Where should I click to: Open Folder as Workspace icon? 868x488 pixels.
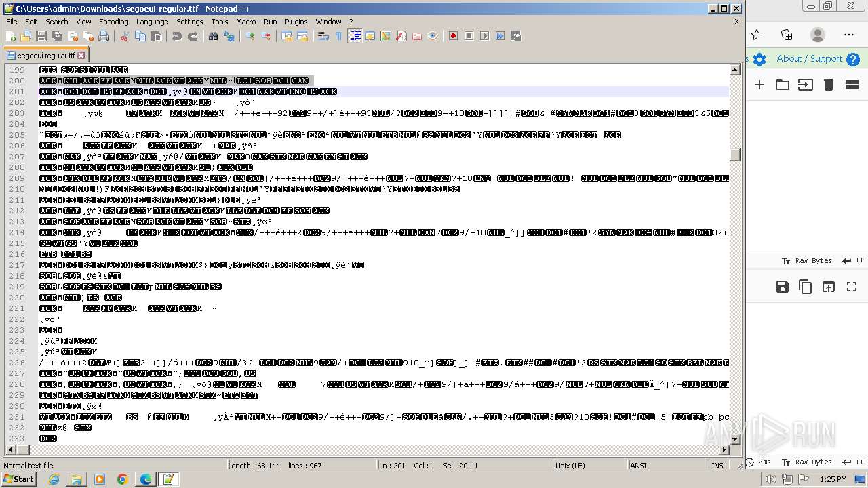pos(417,36)
